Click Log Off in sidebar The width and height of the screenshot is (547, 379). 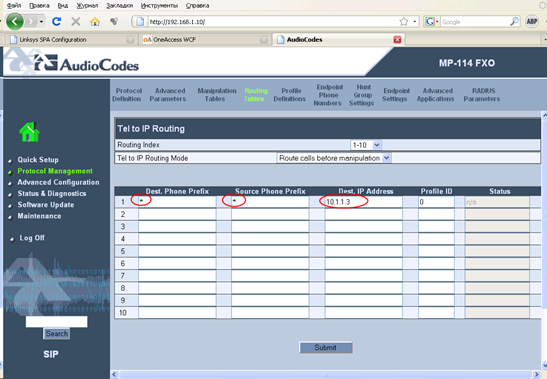32,238
